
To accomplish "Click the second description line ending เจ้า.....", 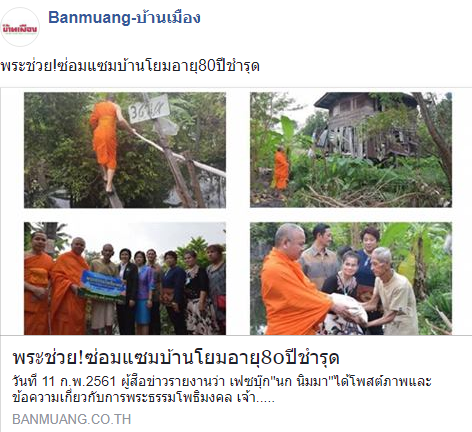I will (x=143, y=397).
